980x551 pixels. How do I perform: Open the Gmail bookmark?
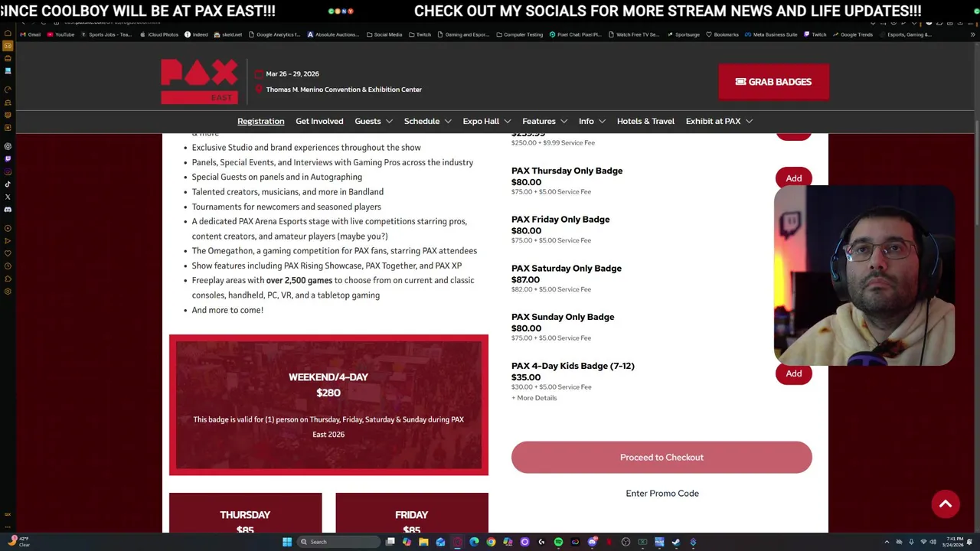[31, 34]
